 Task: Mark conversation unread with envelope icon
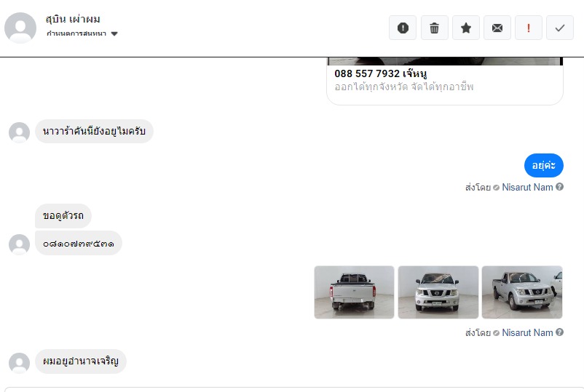point(497,28)
